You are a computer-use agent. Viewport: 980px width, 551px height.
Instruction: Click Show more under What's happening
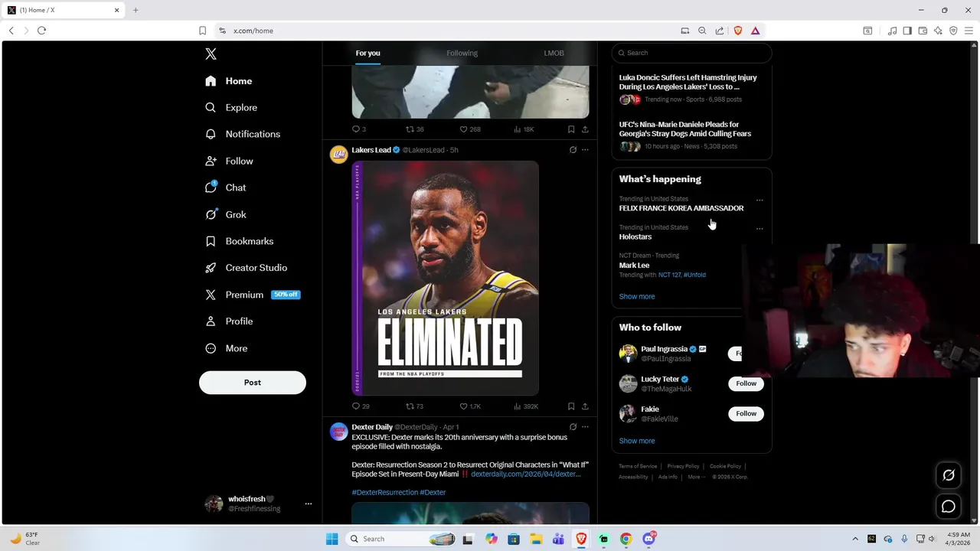click(x=637, y=296)
